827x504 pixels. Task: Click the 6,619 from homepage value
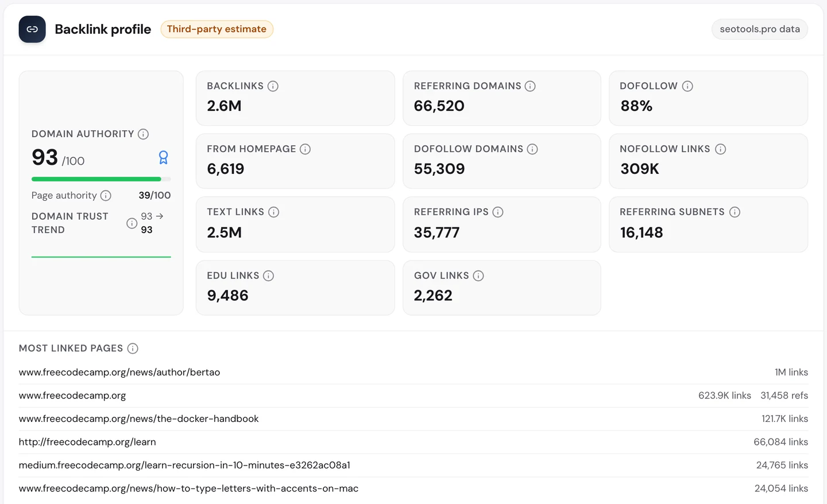[x=226, y=169]
